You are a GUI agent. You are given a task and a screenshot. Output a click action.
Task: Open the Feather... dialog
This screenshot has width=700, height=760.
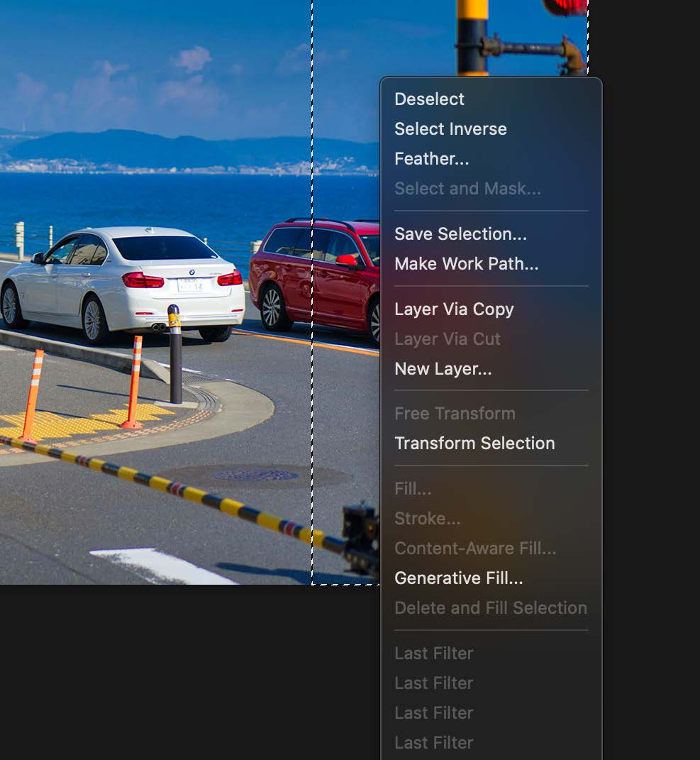point(431,159)
